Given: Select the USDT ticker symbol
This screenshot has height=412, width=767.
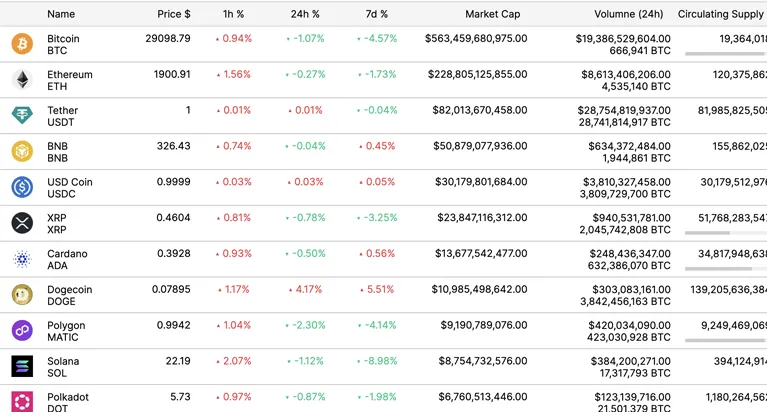Looking at the screenshot, I should (61, 122).
